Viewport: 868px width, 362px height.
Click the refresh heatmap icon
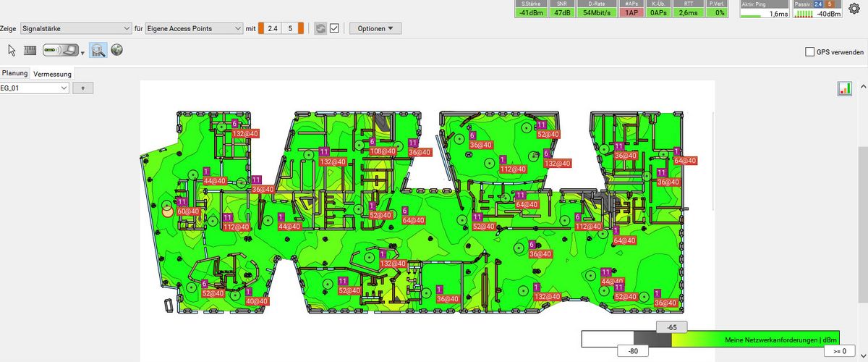[320, 28]
